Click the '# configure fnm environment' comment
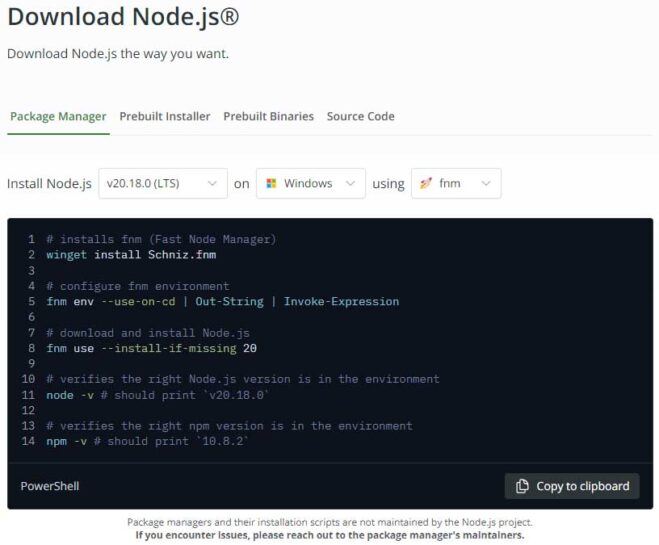This screenshot has height=545, width=659. coord(138,287)
